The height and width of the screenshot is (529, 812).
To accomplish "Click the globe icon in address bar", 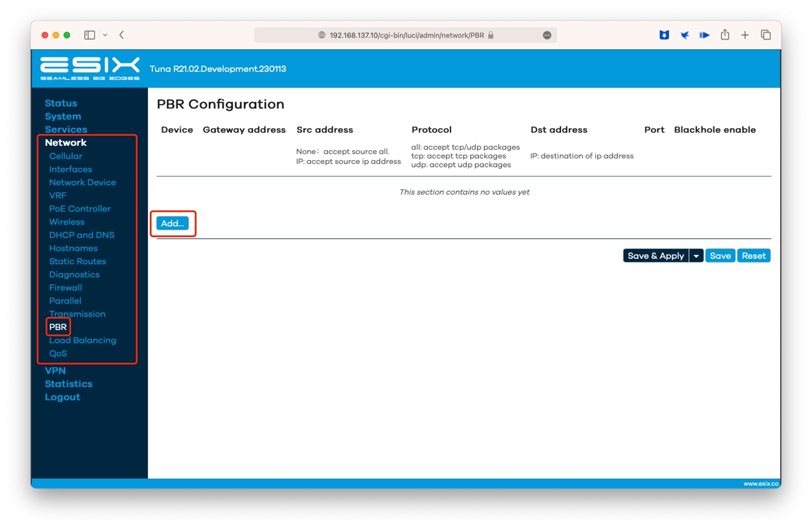I will click(x=322, y=35).
